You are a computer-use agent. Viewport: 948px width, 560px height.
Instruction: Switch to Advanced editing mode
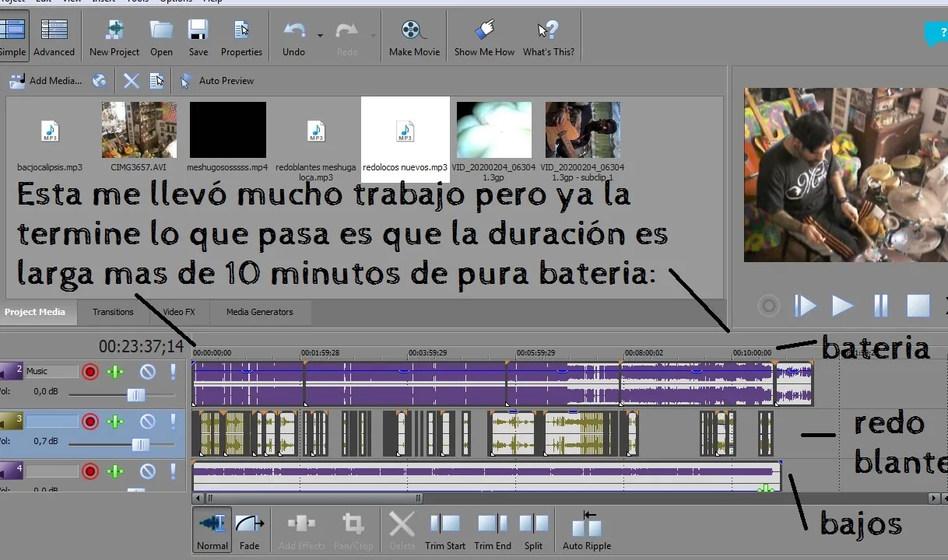click(x=54, y=37)
